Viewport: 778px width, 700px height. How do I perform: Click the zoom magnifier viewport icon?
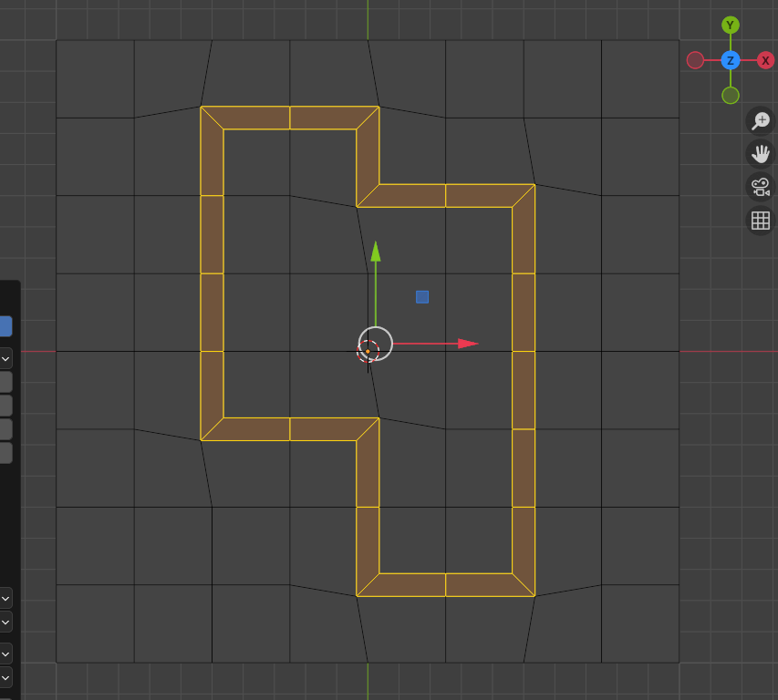(760, 121)
